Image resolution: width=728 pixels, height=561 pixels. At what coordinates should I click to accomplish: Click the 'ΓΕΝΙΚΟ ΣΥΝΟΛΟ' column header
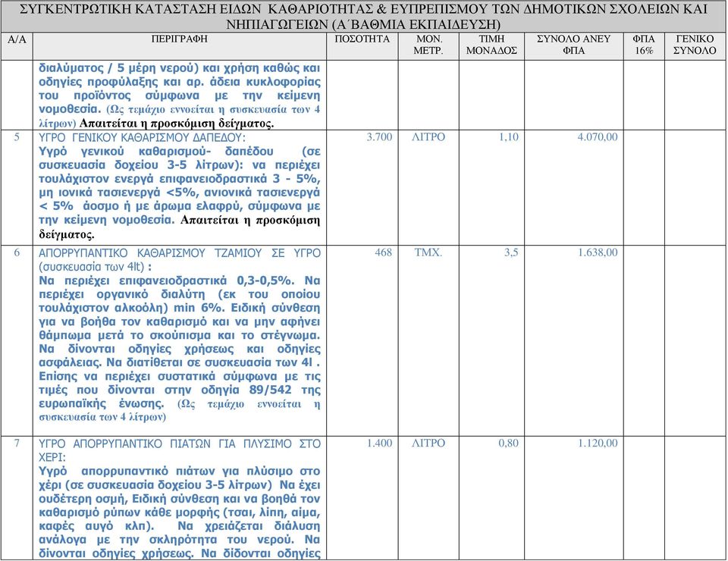[695, 45]
